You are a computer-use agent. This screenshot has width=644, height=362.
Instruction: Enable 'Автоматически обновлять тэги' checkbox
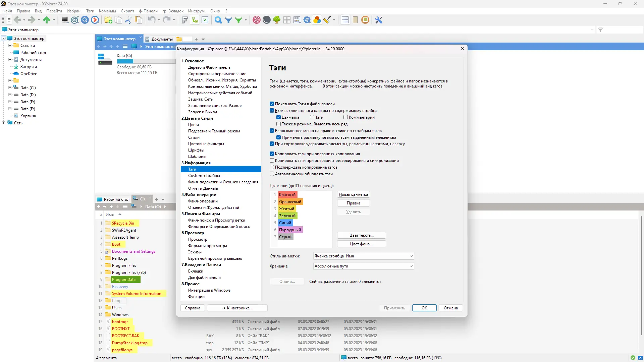pos(272,174)
